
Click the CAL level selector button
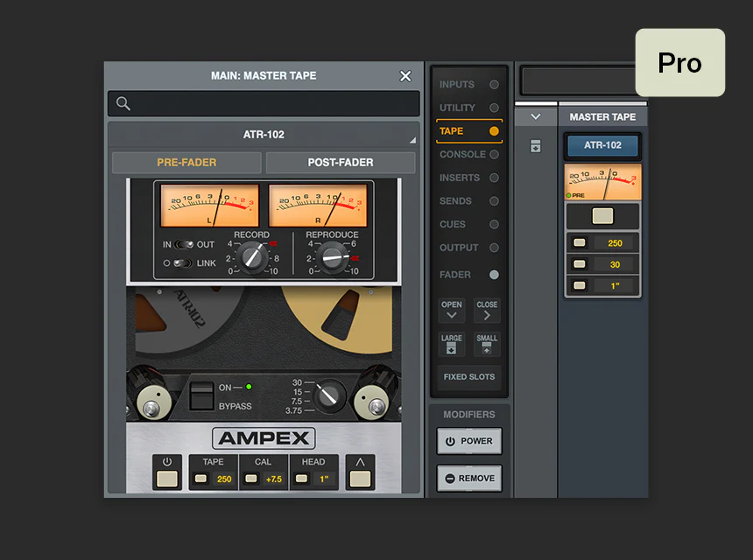[250, 479]
